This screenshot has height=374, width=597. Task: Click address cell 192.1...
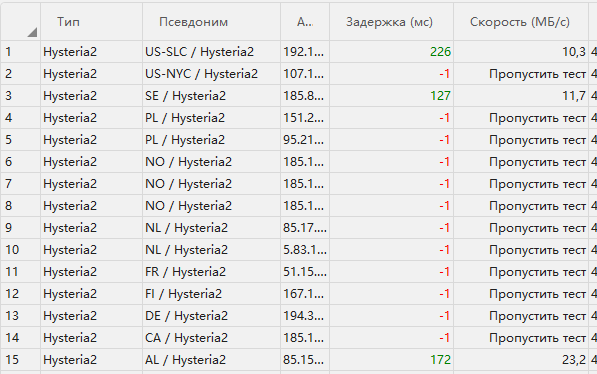(303, 52)
